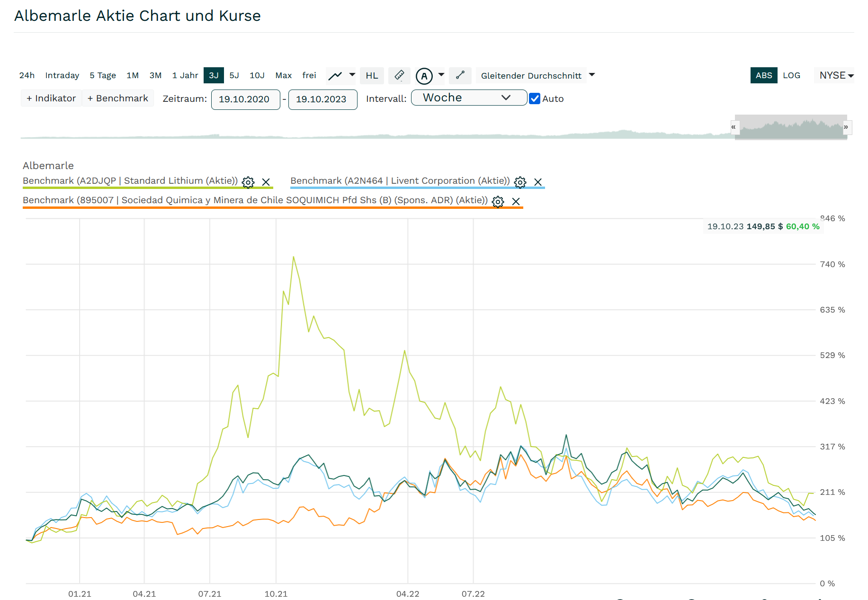Open the NYSE exchange selector

pos(836,75)
